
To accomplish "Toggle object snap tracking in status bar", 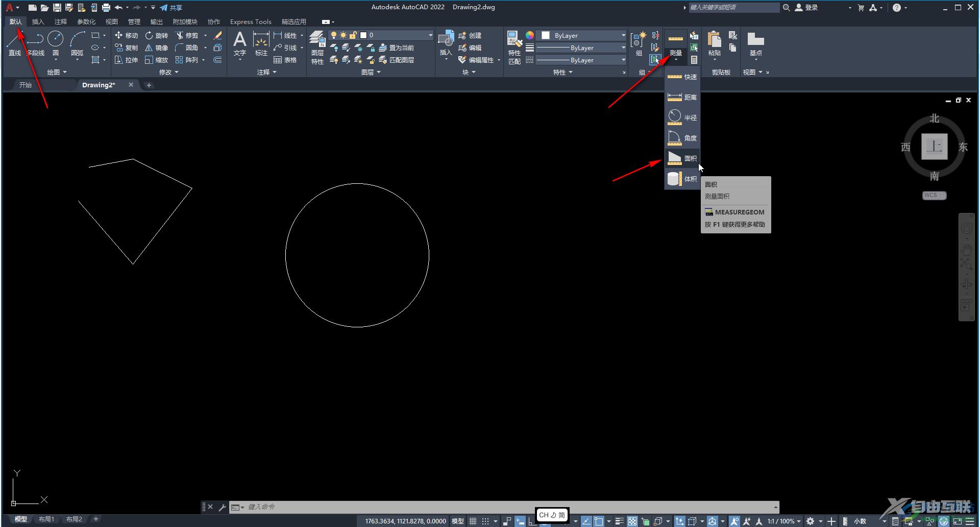I will pos(586,521).
